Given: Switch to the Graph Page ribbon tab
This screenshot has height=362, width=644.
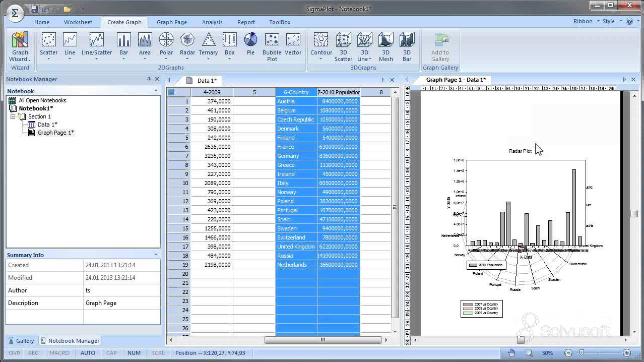Looking at the screenshot, I should coord(172,22).
